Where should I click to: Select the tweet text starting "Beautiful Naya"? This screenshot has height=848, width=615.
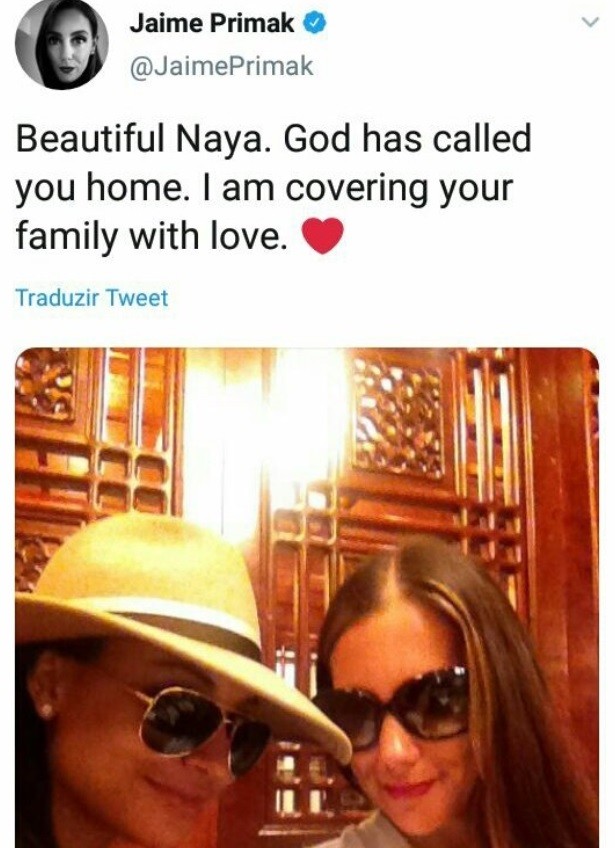(273, 188)
